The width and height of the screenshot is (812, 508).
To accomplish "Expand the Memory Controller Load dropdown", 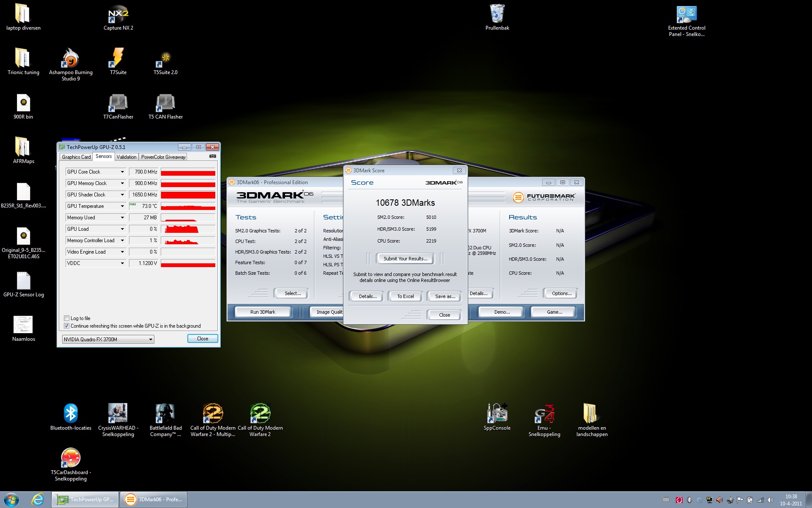I will 122,240.
